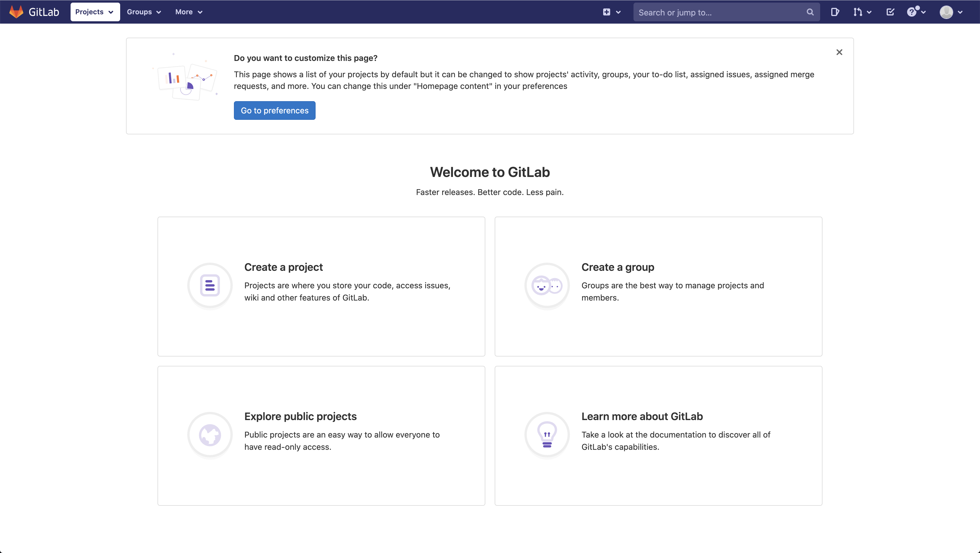Open the To-Do List icon
980x553 pixels.
coord(890,12)
